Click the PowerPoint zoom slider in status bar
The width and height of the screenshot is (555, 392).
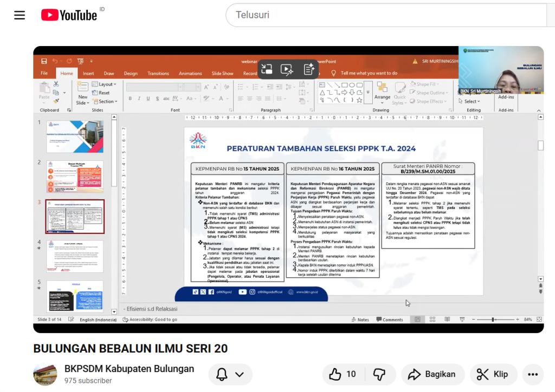click(492, 319)
